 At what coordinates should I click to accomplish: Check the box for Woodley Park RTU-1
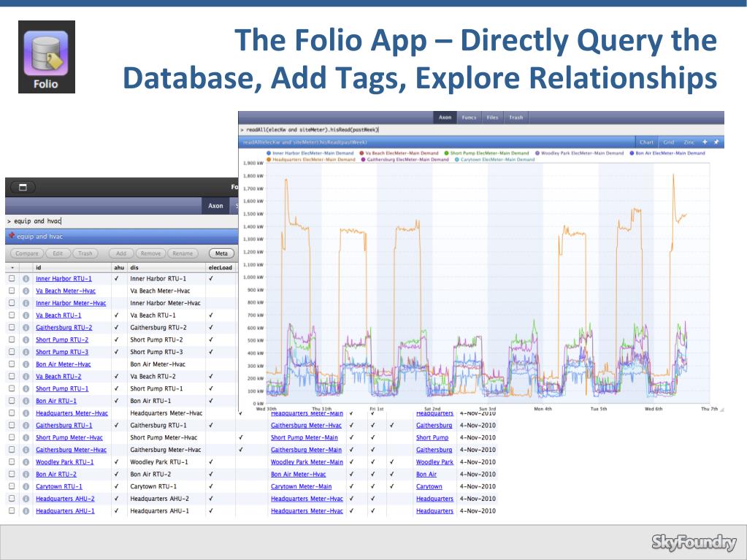pos(12,461)
